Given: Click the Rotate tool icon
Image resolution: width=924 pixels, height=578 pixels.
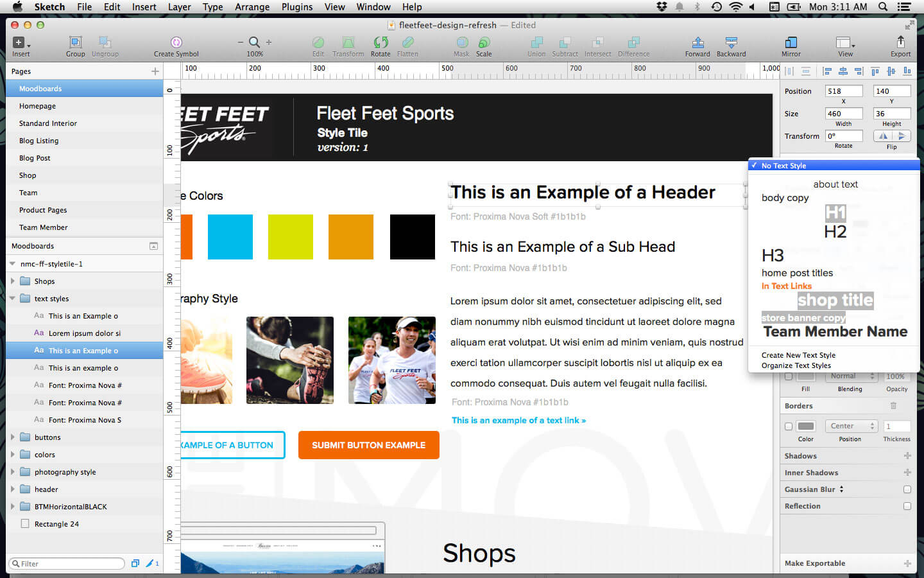Looking at the screenshot, I should (x=381, y=42).
